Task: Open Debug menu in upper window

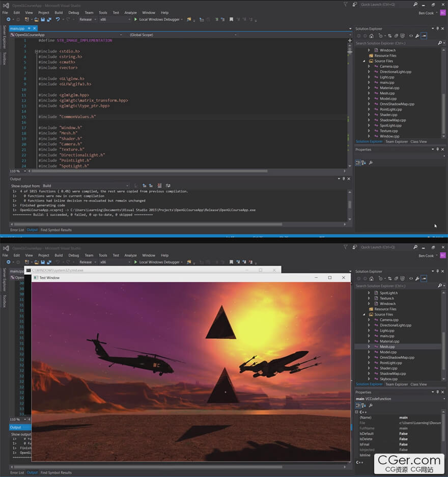Action: [x=73, y=13]
